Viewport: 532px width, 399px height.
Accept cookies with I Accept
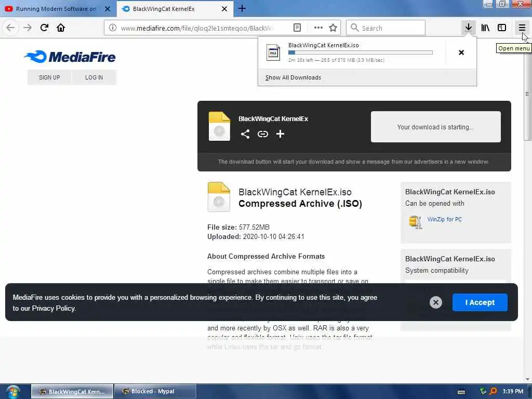coord(480,302)
